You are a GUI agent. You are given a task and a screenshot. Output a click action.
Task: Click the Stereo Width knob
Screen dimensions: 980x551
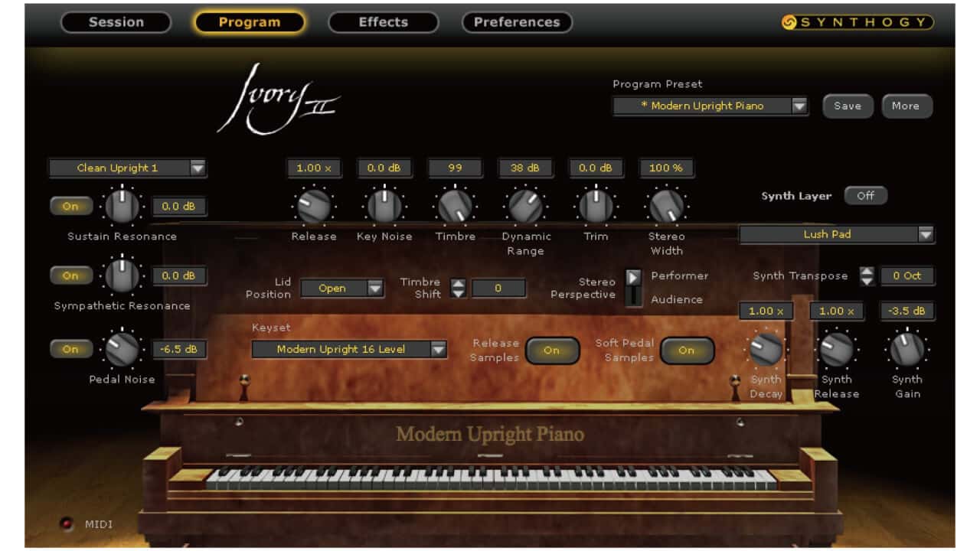click(x=666, y=206)
